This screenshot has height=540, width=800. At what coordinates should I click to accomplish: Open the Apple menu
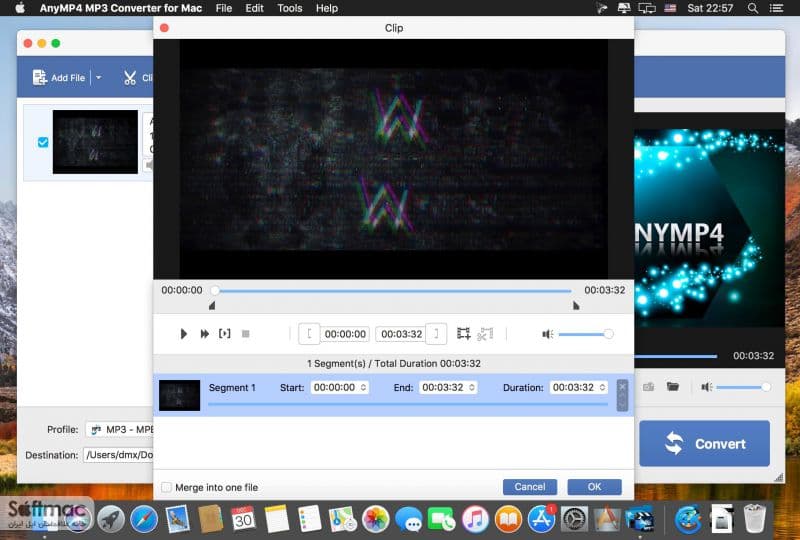click(20, 8)
